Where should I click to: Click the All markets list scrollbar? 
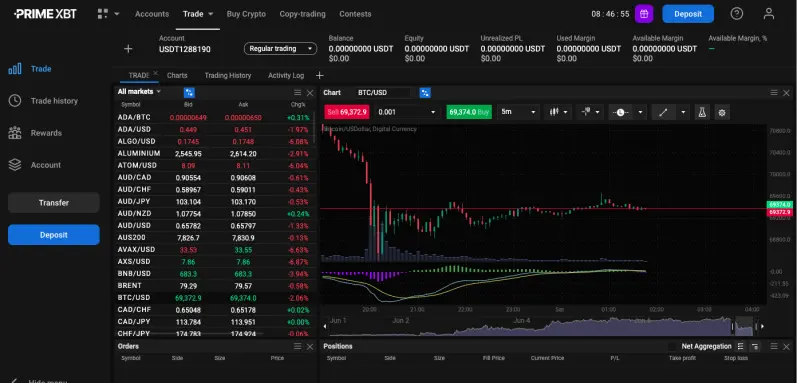coord(315,126)
